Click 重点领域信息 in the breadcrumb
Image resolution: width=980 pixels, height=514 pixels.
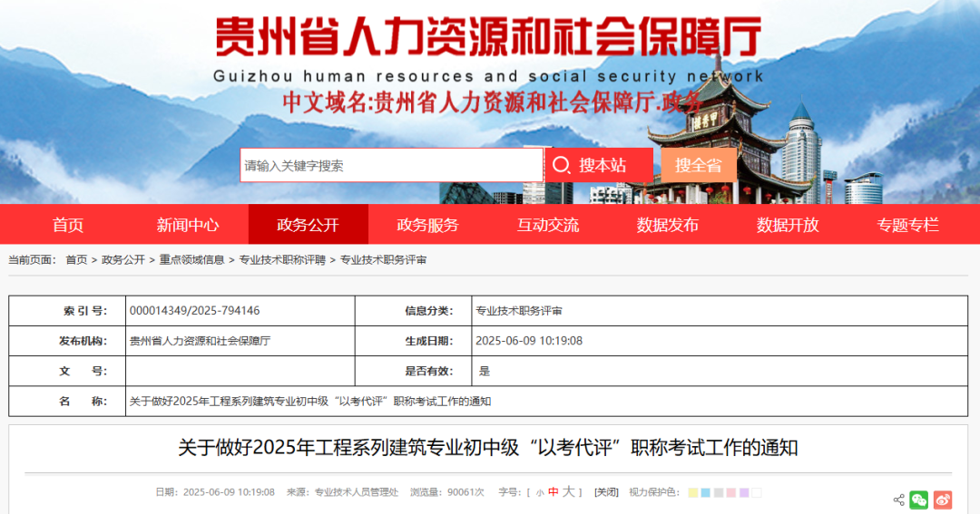(x=191, y=260)
